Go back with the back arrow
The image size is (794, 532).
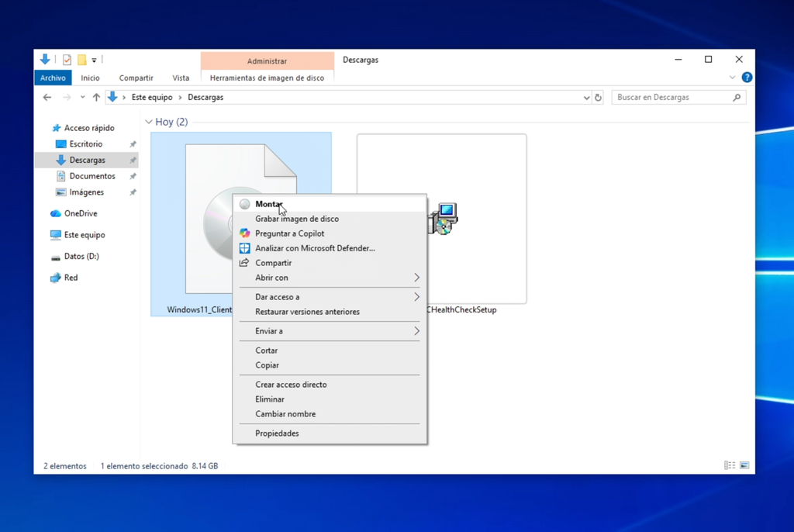tap(47, 97)
